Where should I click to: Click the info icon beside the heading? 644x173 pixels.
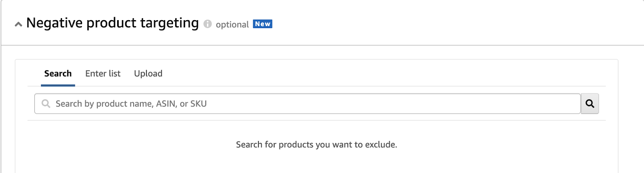208,24
